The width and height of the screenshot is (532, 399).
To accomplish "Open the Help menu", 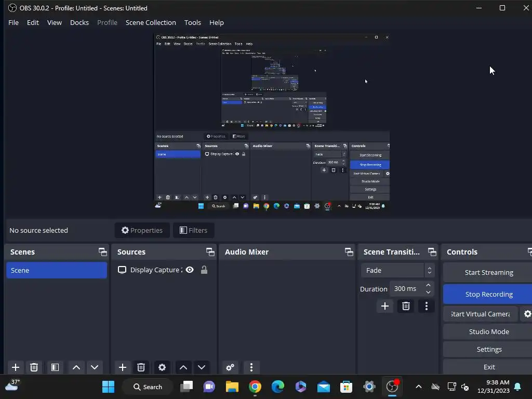I will pos(217,22).
